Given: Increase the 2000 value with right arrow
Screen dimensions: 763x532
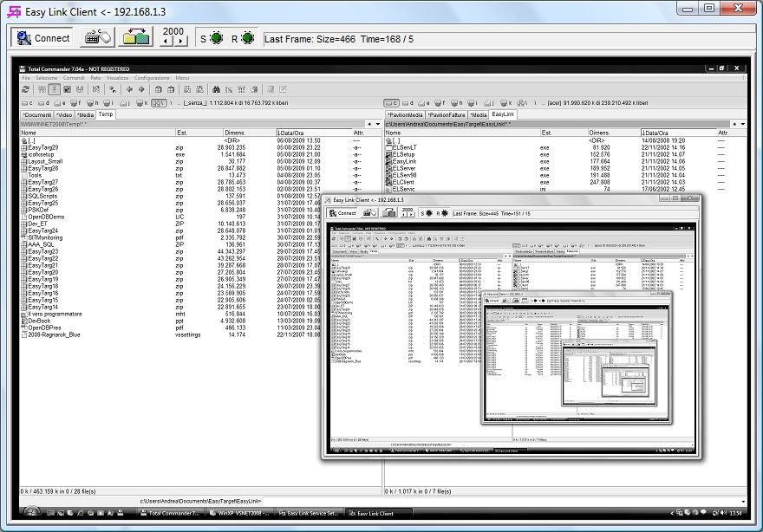Looking at the screenshot, I should 180,42.
